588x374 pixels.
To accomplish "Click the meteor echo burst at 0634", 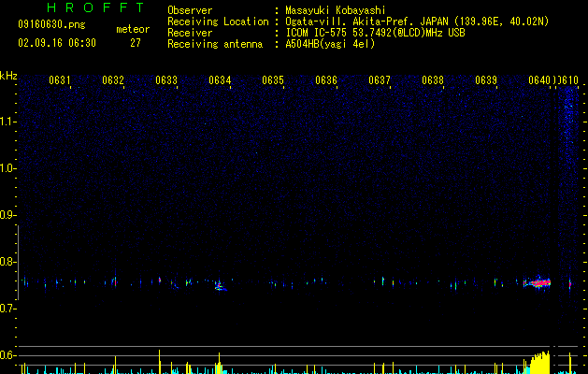I will (221, 286).
